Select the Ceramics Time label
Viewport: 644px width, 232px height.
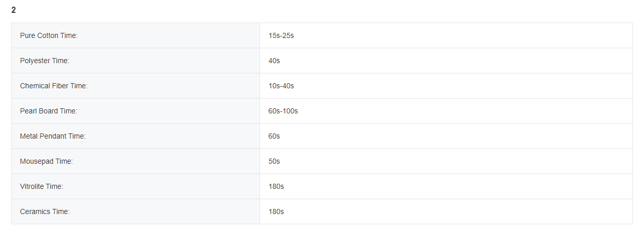[45, 211]
